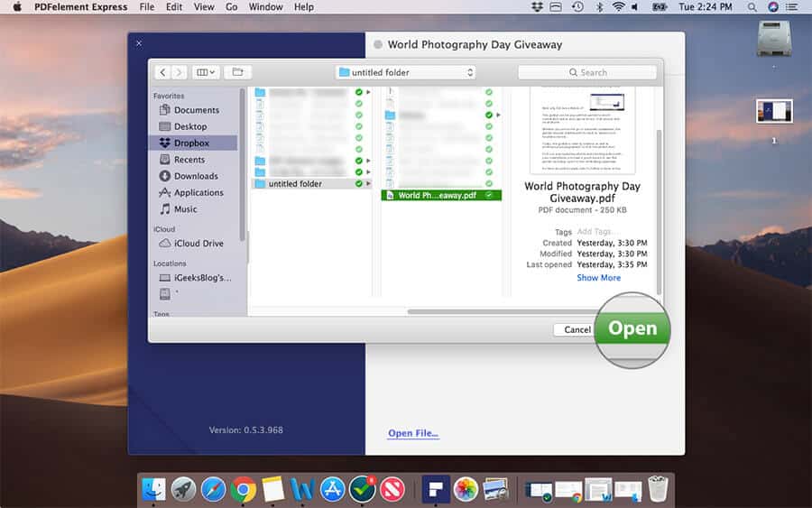This screenshot has width=812, height=508.
Task: Launch Google Chrome from the Dock
Action: [x=243, y=489]
